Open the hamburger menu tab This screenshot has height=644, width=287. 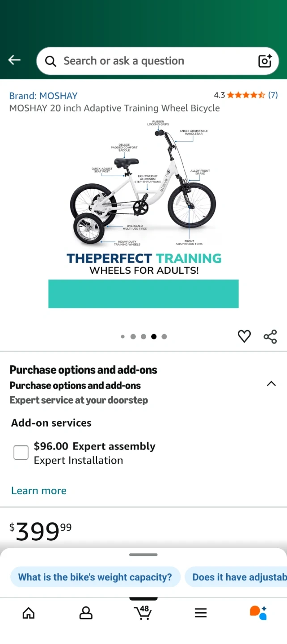(x=201, y=613)
